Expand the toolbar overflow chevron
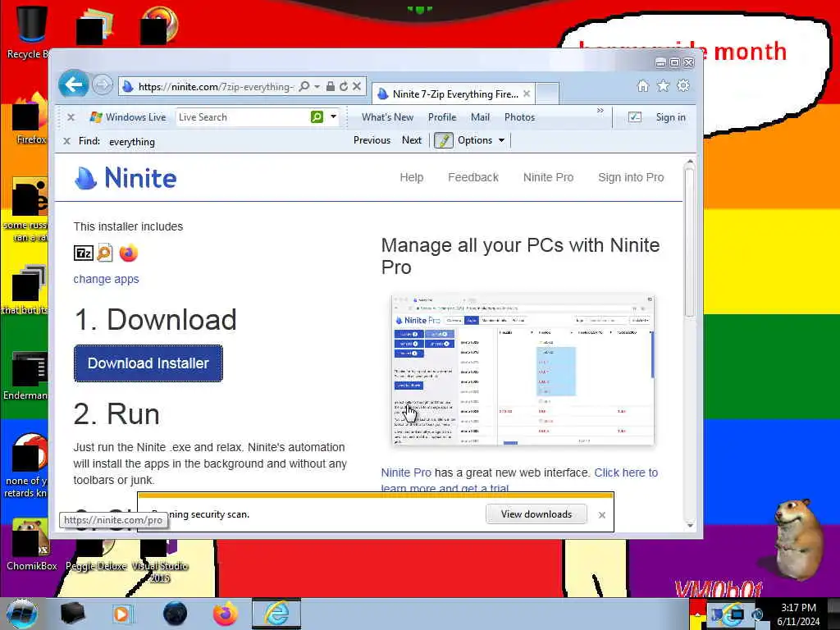 [x=600, y=111]
